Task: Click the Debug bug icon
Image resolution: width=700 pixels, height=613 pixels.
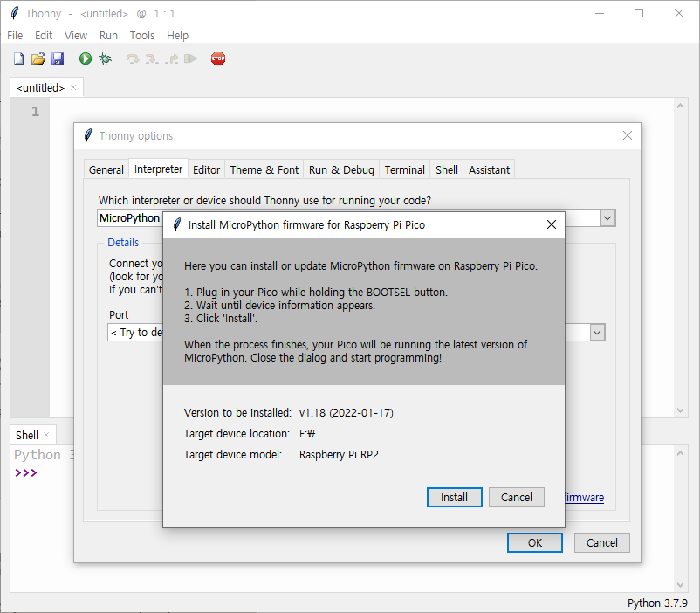Action: (106, 59)
